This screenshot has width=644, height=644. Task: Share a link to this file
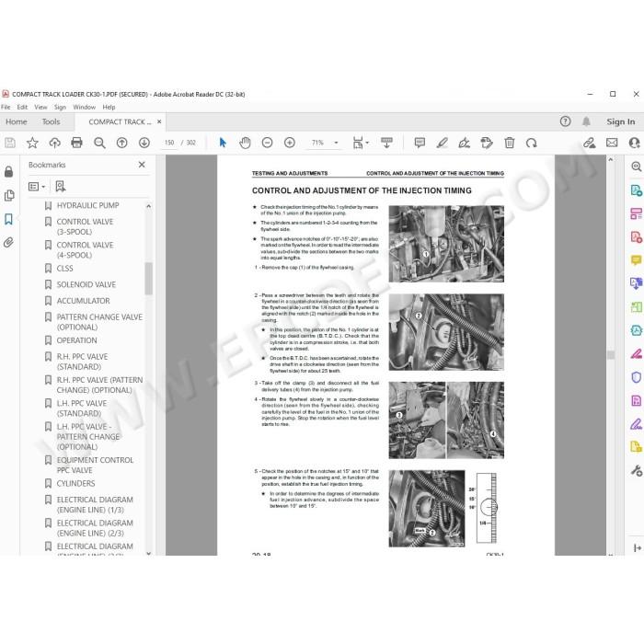(x=590, y=143)
